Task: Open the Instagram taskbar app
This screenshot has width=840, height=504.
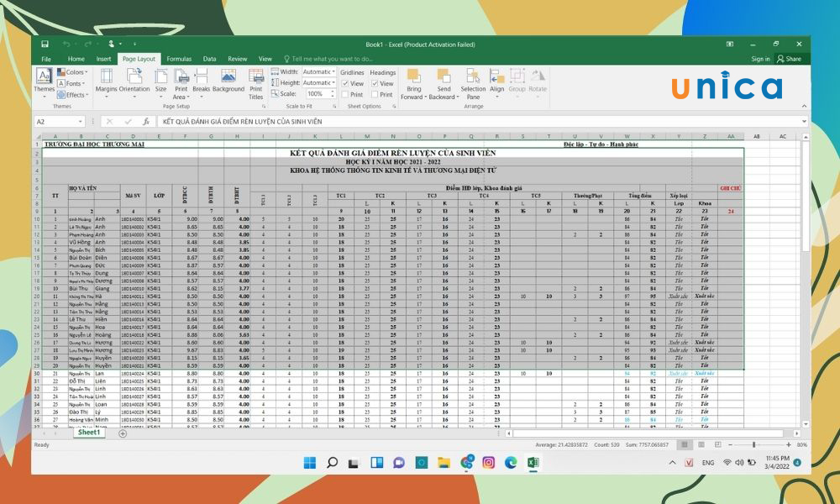Action: (488, 462)
